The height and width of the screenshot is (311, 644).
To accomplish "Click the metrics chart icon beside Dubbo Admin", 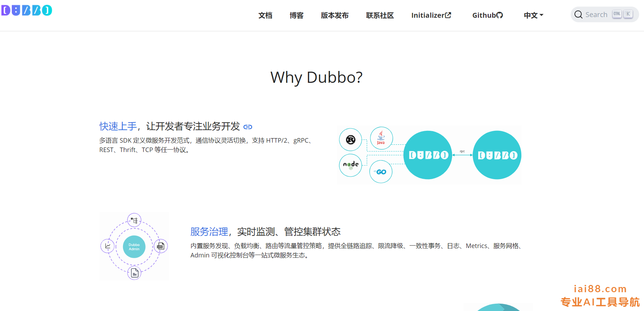I will click(107, 246).
